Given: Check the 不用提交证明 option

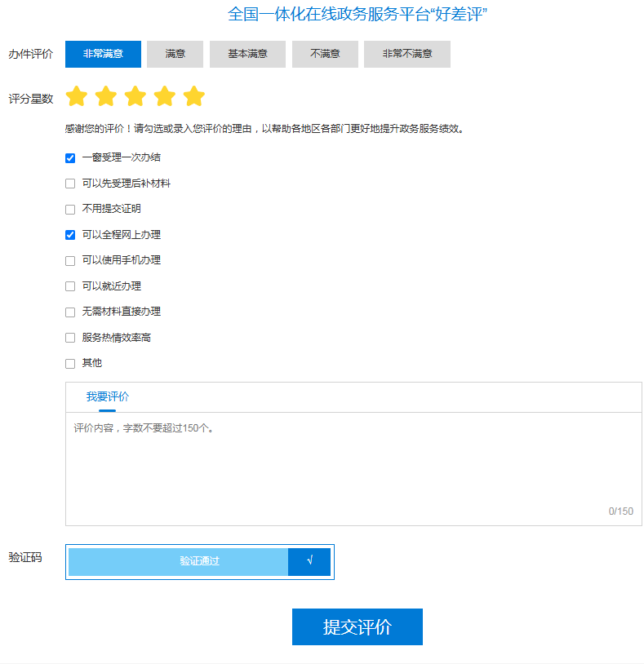Looking at the screenshot, I should click(x=70, y=210).
